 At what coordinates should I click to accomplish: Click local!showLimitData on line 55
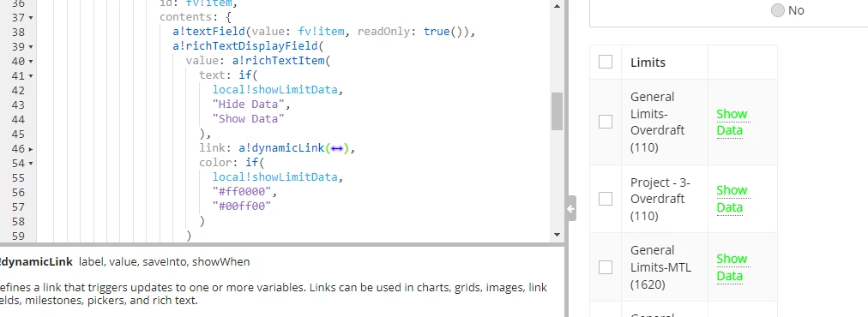point(274,177)
